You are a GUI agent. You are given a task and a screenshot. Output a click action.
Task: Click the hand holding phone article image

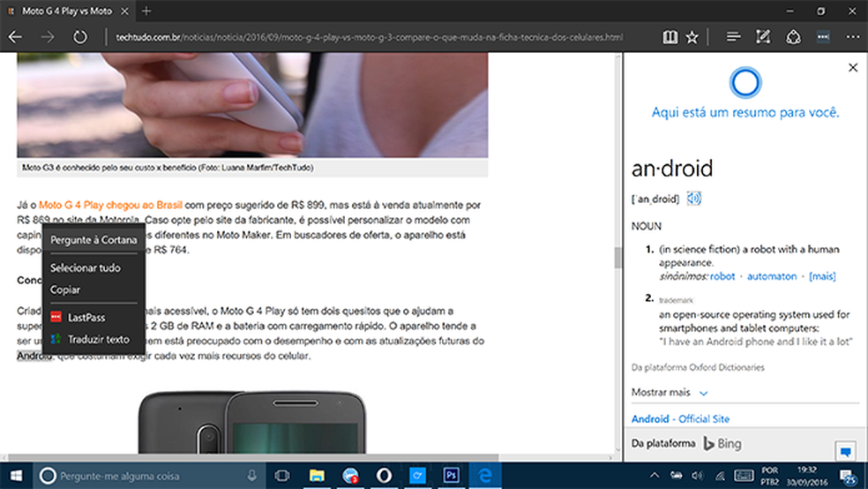252,105
